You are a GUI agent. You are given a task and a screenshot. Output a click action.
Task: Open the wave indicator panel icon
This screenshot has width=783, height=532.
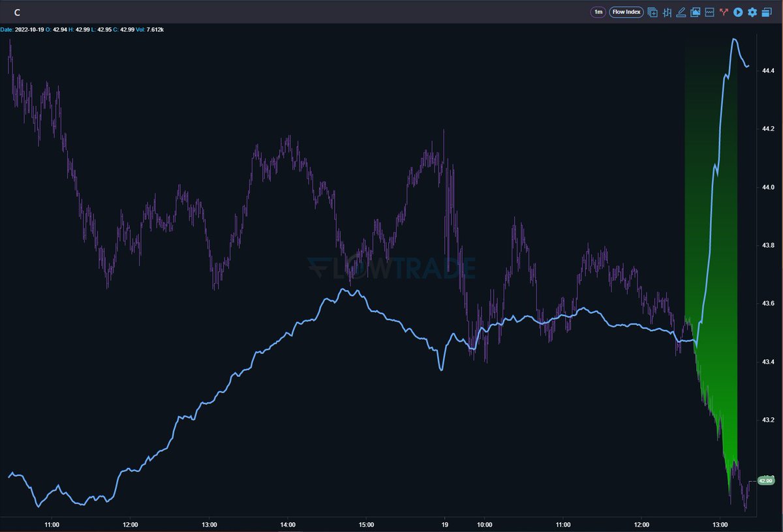coord(709,12)
